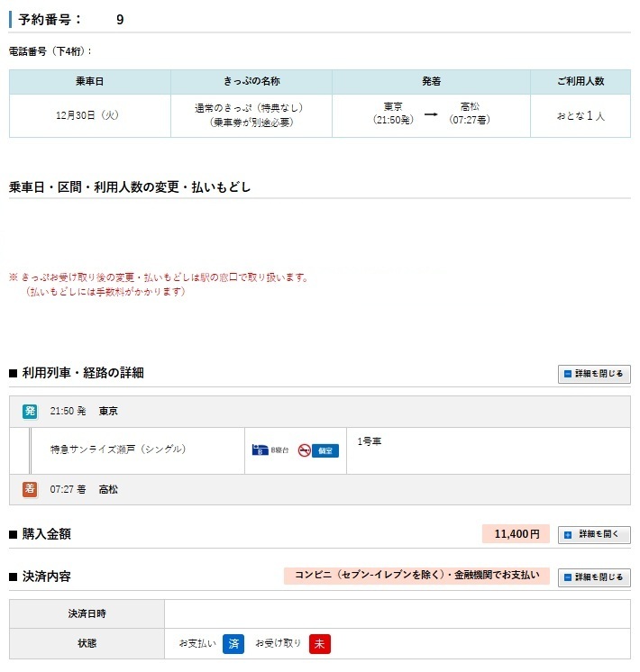Click the 決済日時 row label

tap(87, 613)
